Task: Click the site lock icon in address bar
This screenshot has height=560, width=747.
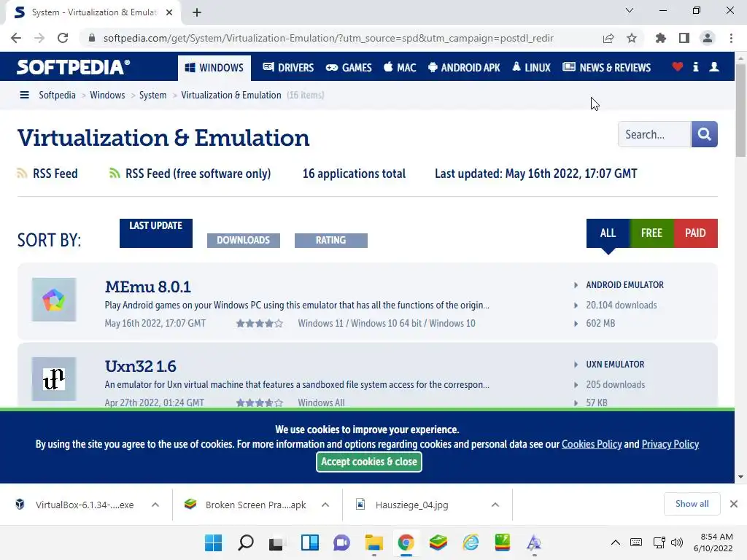Action: 92,38
